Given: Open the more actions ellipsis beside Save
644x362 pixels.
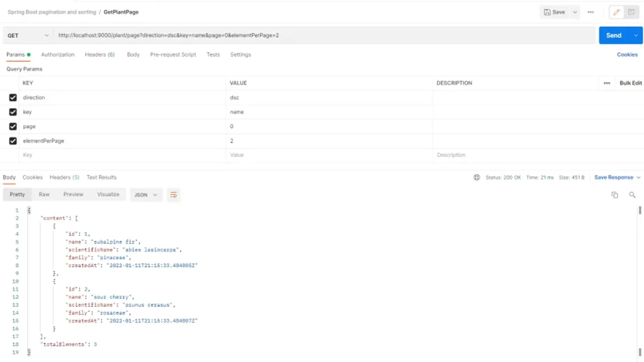Looking at the screenshot, I should click(x=591, y=12).
